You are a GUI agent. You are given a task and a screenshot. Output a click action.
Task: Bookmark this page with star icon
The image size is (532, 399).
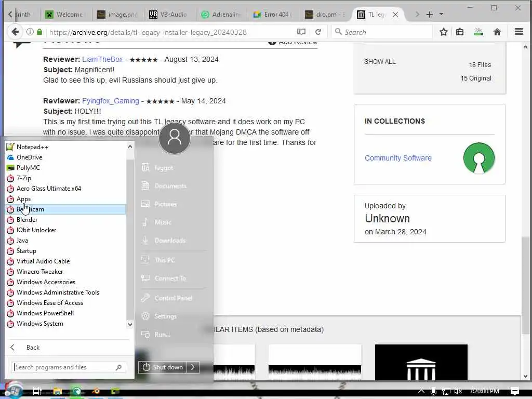(x=444, y=32)
